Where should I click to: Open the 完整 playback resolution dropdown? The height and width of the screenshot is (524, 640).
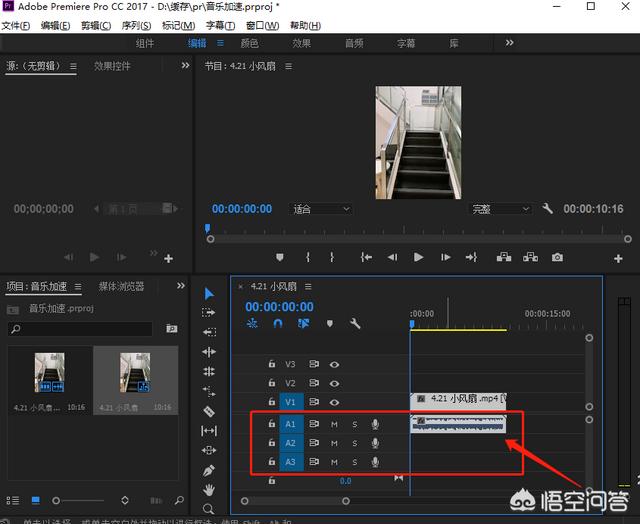pos(500,209)
